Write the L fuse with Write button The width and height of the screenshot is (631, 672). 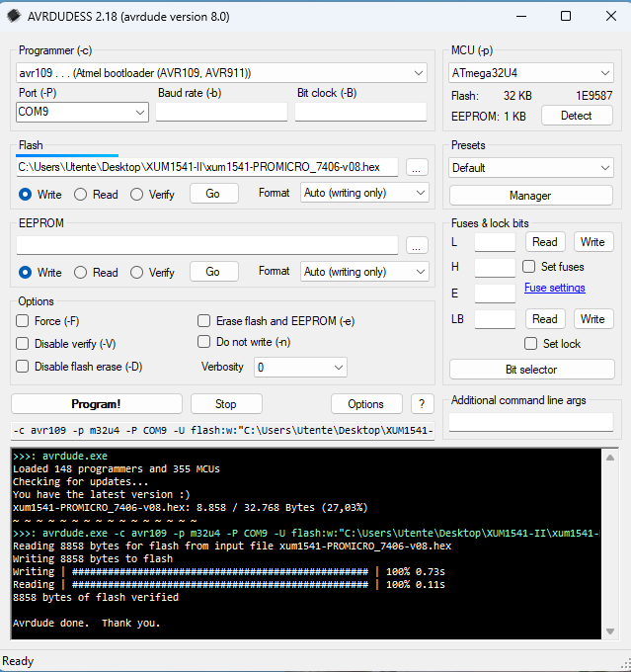tap(593, 242)
